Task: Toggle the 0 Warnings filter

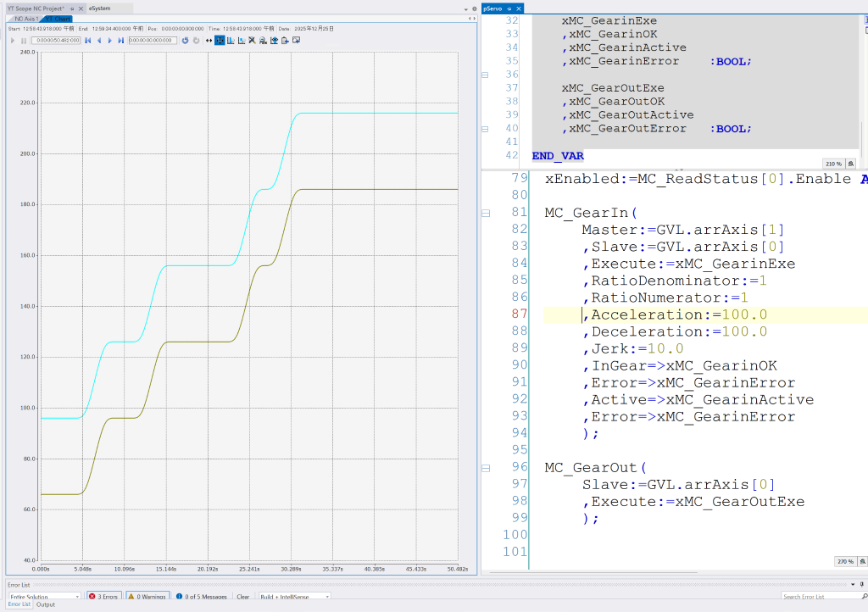Action: [x=147, y=597]
